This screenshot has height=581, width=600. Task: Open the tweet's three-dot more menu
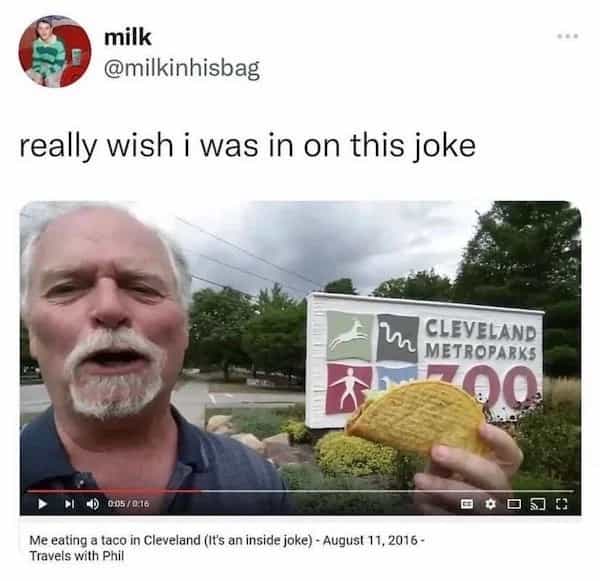(x=567, y=36)
